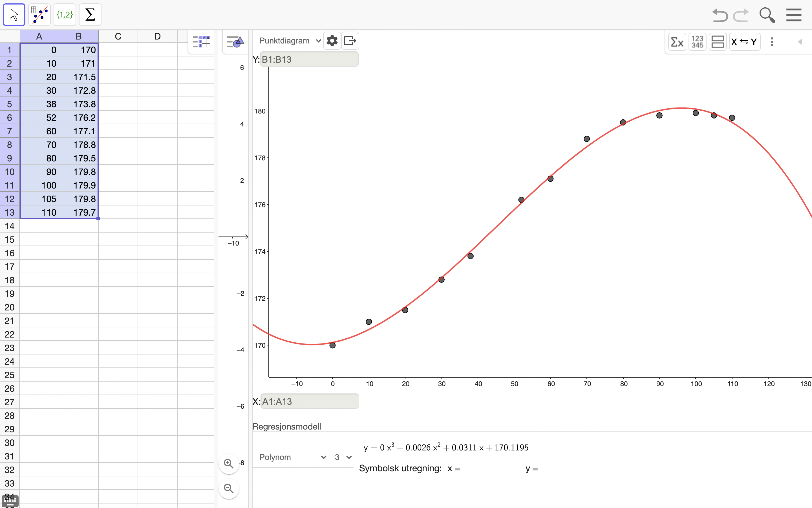The width and height of the screenshot is (812, 508).
Task: Click the Symbolsk utregning x input field
Action: point(493,468)
